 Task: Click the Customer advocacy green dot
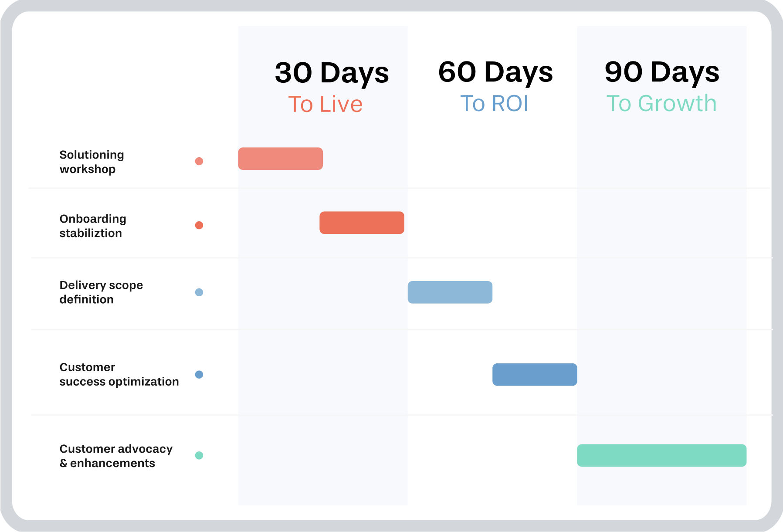[199, 455]
